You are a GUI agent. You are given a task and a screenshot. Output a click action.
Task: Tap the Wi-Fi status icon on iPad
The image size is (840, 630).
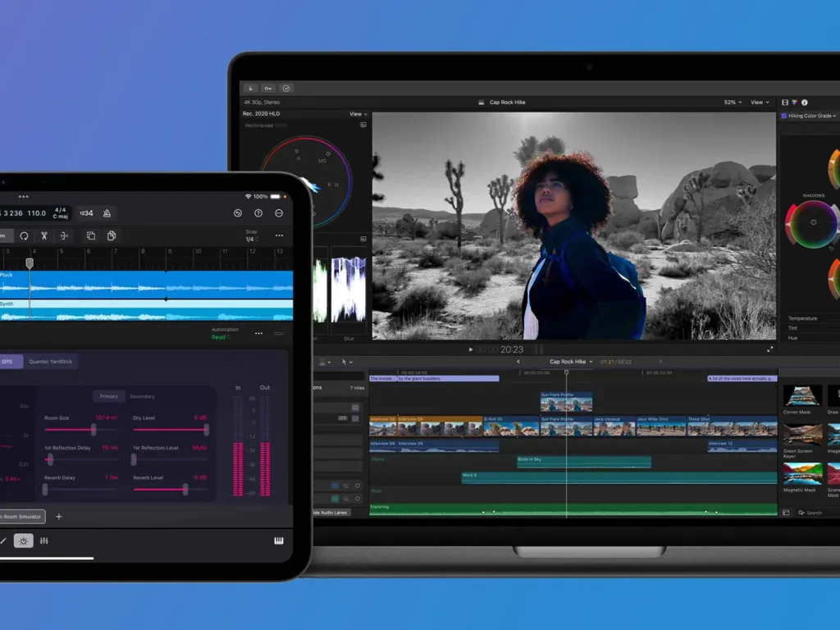coord(248,197)
